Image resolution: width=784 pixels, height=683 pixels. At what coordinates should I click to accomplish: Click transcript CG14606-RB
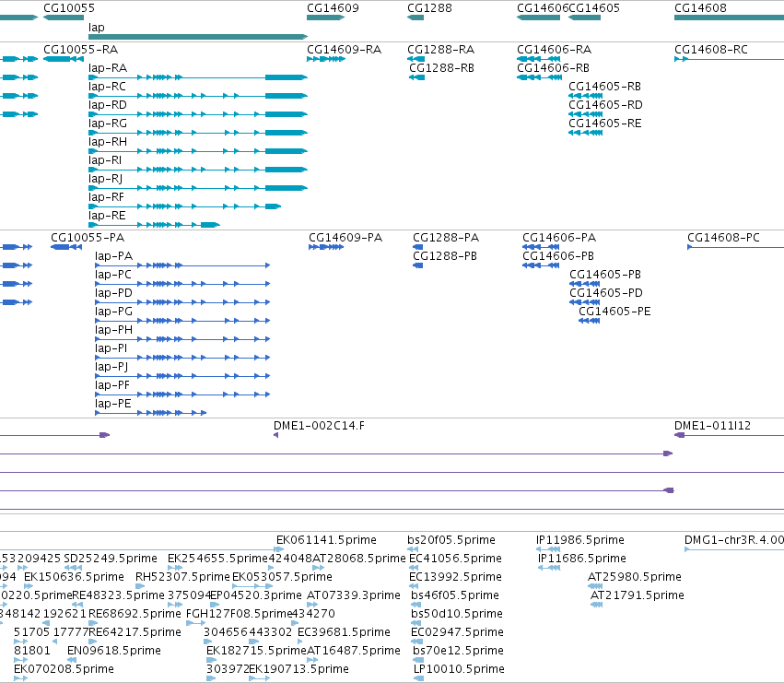point(540,77)
